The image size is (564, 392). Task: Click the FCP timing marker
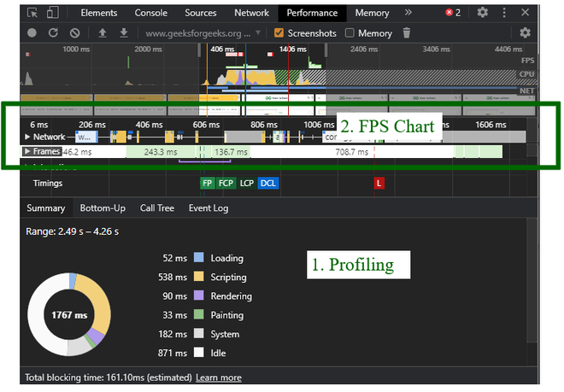tap(226, 184)
